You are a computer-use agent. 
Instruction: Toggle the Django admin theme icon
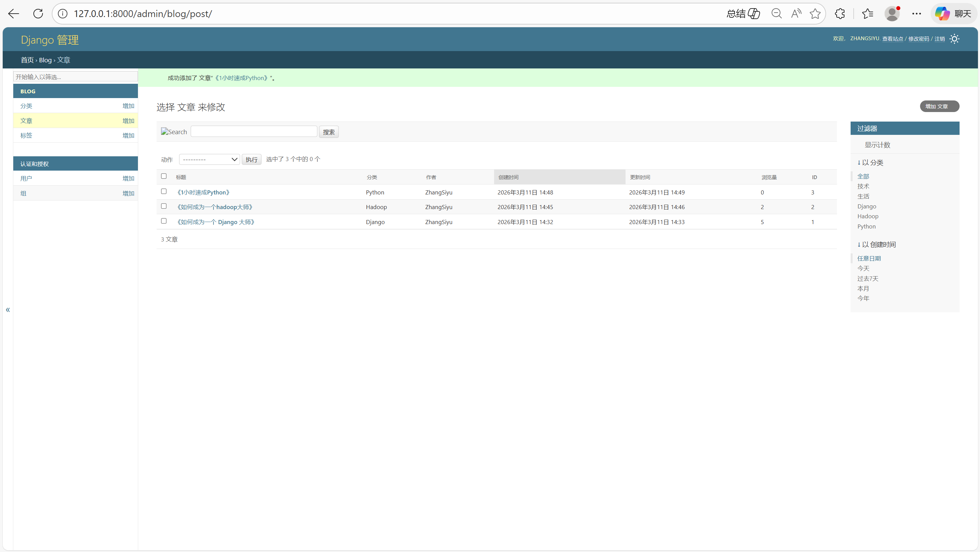tap(954, 39)
